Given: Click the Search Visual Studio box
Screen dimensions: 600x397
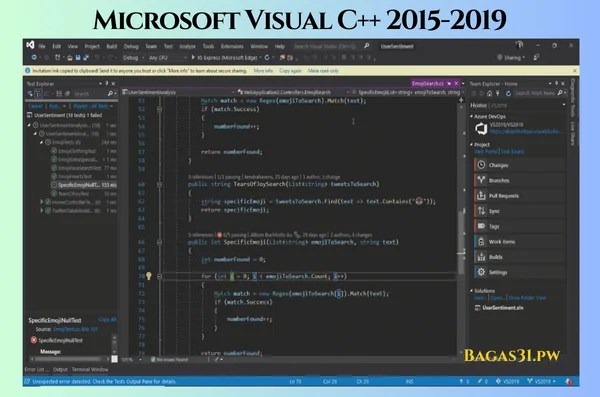Looking at the screenshot, I should point(324,46).
